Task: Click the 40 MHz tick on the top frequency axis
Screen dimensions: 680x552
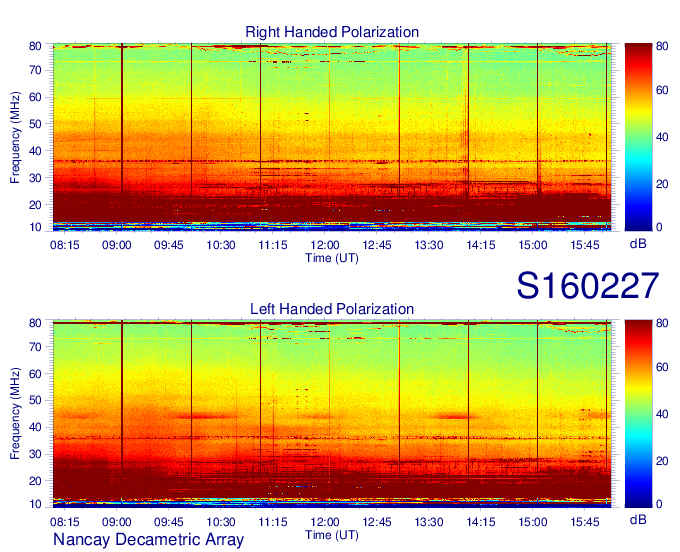Action: tap(35, 151)
